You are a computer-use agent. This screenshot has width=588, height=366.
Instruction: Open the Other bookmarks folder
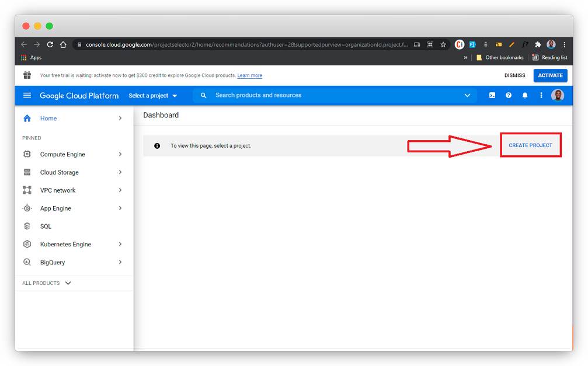click(500, 57)
